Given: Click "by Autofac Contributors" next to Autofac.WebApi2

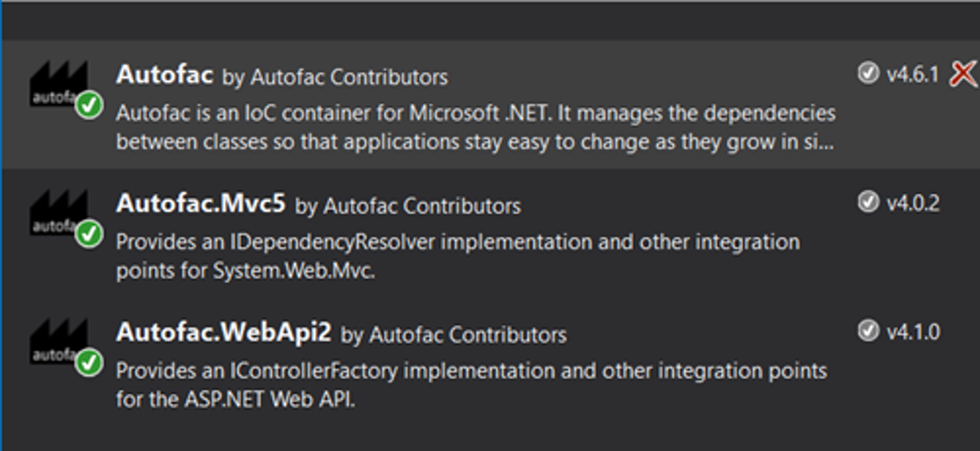Looking at the screenshot, I should (453, 334).
